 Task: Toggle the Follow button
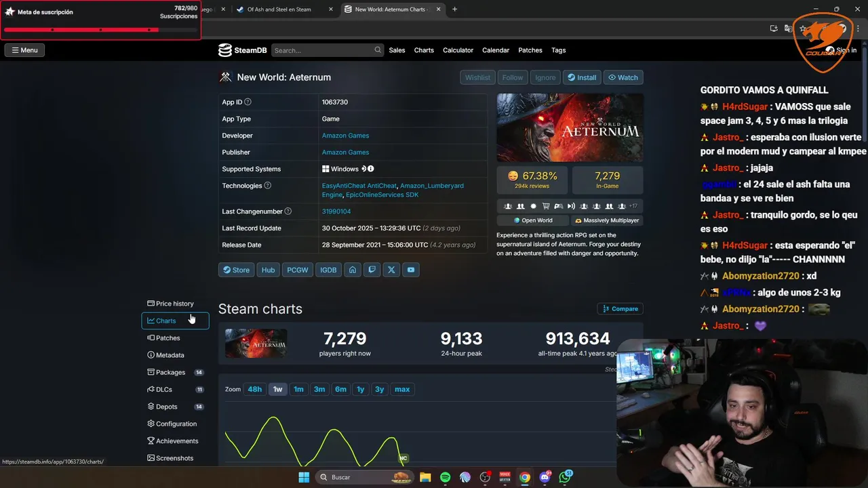coord(513,77)
